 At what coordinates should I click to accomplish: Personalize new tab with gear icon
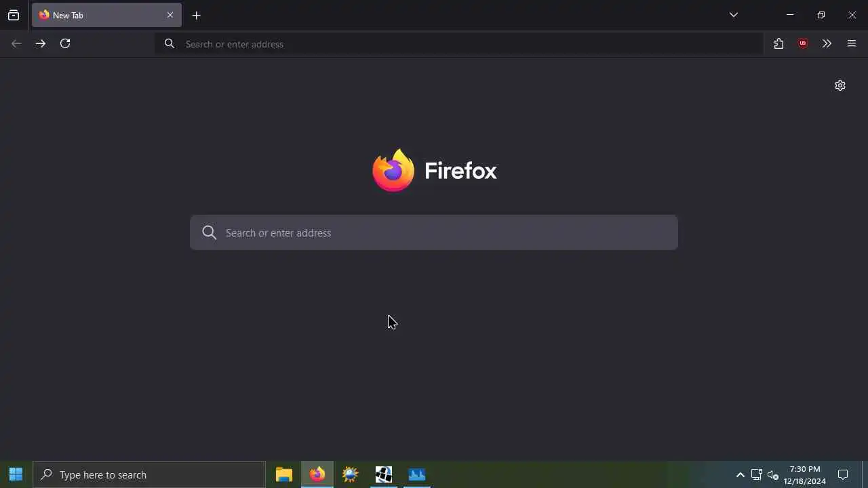click(x=840, y=85)
